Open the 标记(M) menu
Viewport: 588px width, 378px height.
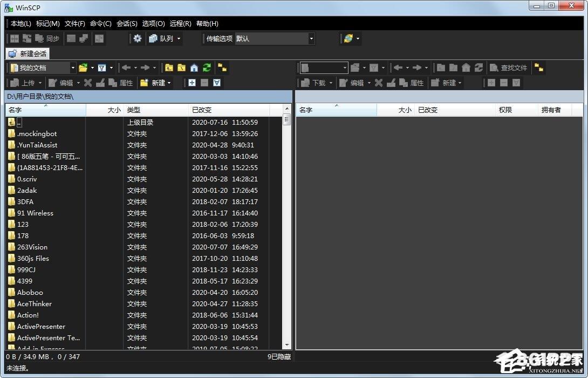pyautogui.click(x=48, y=23)
